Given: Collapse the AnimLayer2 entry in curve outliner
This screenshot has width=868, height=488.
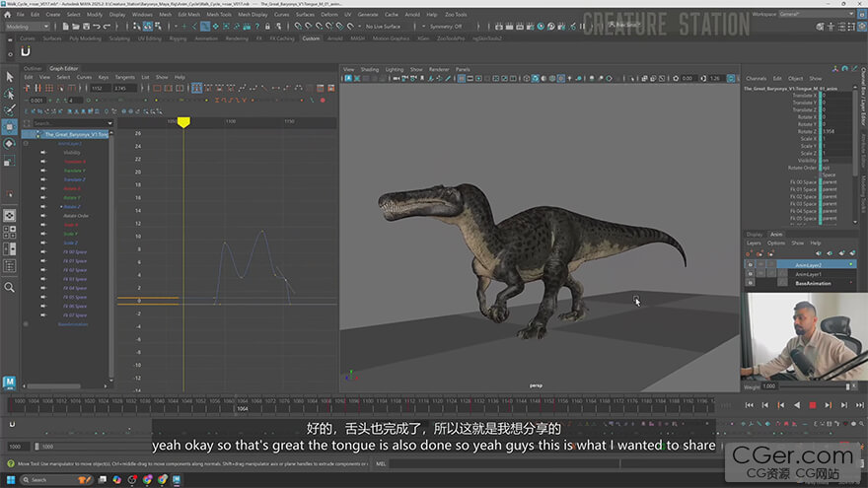Looking at the screenshot, I should [26, 143].
